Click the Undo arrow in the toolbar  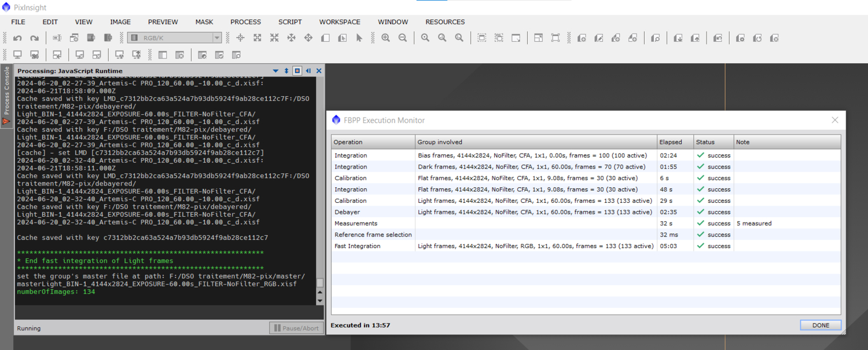17,38
